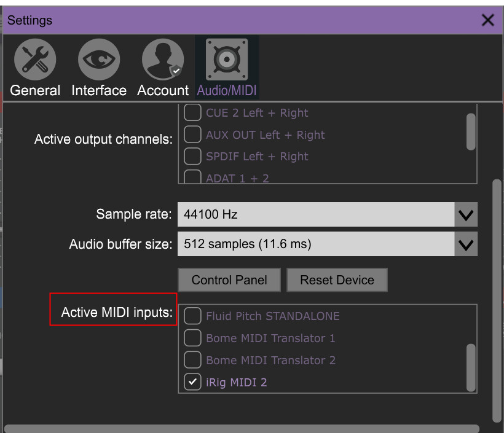Click the MIDI inputs list scrollbar
This screenshot has height=433, width=504.
(x=471, y=367)
